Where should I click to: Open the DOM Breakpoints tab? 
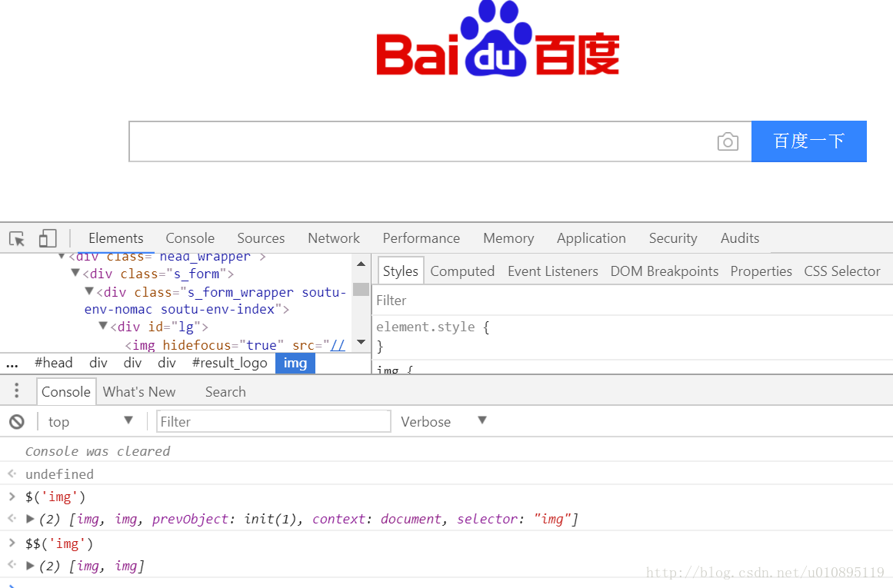click(665, 271)
